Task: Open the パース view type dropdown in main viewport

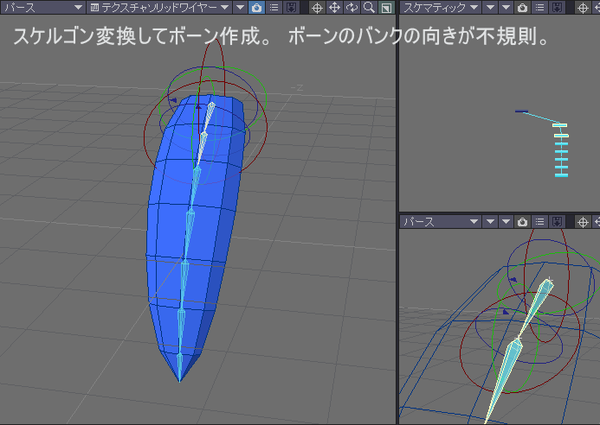Action: pos(42,7)
